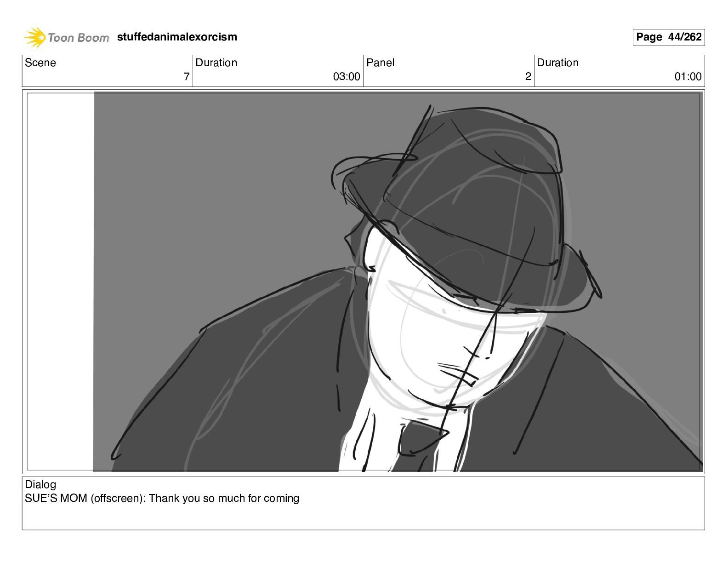Click the storyboard panel sketch of the man in a hat
The width and height of the screenshot is (728, 563).
coord(364,282)
